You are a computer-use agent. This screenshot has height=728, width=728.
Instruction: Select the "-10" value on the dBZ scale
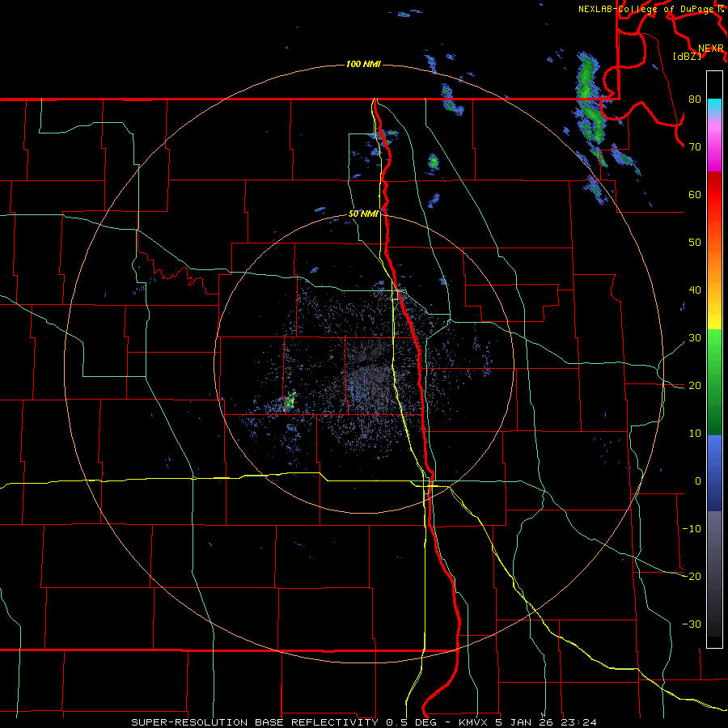(x=692, y=529)
